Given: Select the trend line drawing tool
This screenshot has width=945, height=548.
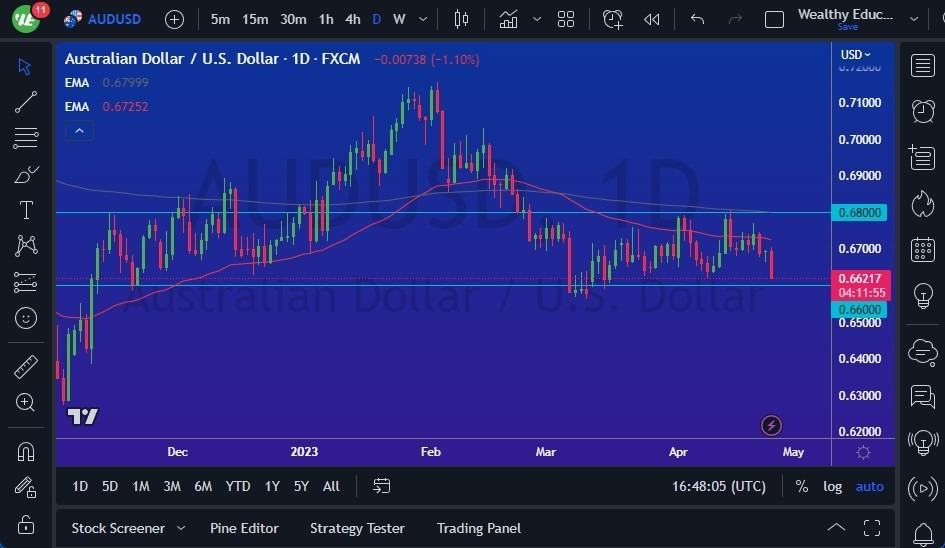Looking at the screenshot, I should click(25, 102).
